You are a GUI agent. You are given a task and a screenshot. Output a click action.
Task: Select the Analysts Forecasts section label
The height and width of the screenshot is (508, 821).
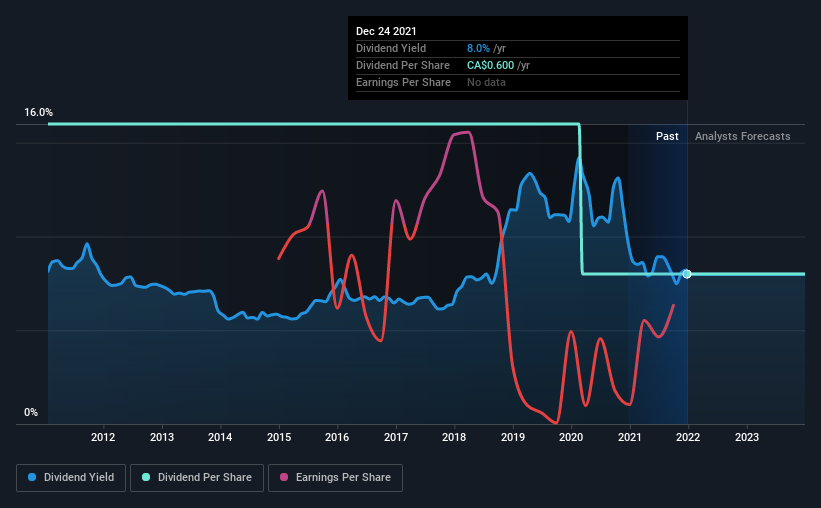click(x=742, y=136)
